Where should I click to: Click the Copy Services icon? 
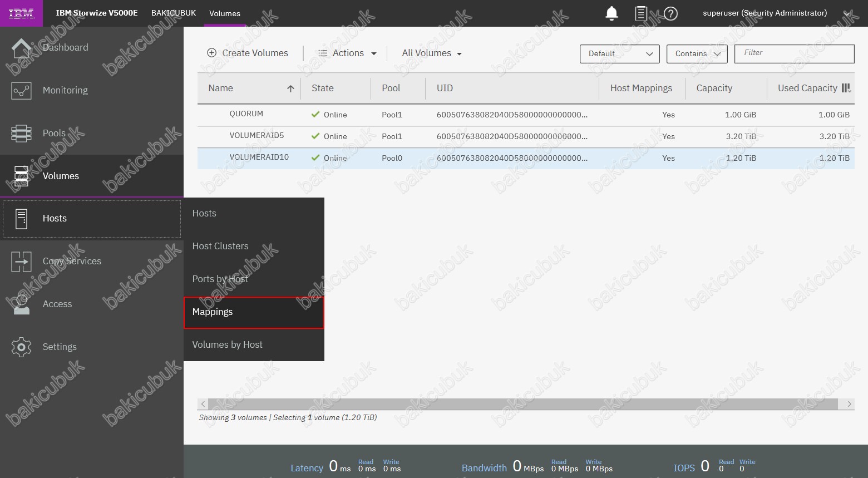coord(21,262)
